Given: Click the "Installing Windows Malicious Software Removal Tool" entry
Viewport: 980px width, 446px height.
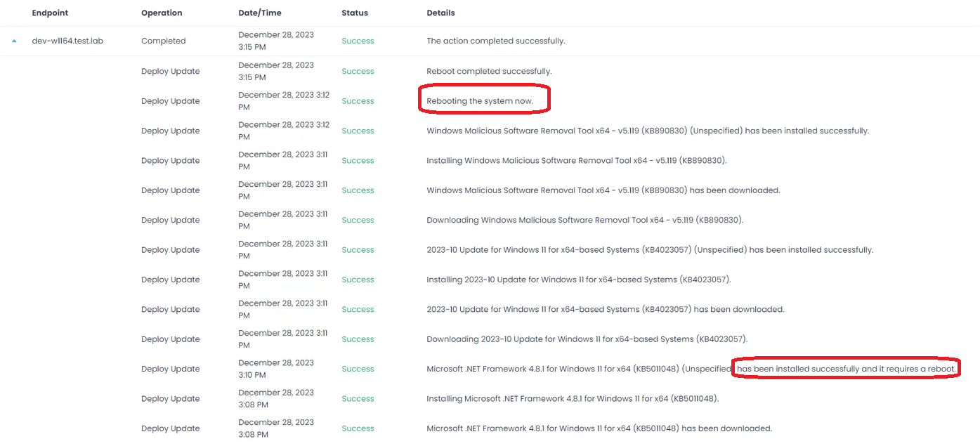Looking at the screenshot, I should point(576,160).
